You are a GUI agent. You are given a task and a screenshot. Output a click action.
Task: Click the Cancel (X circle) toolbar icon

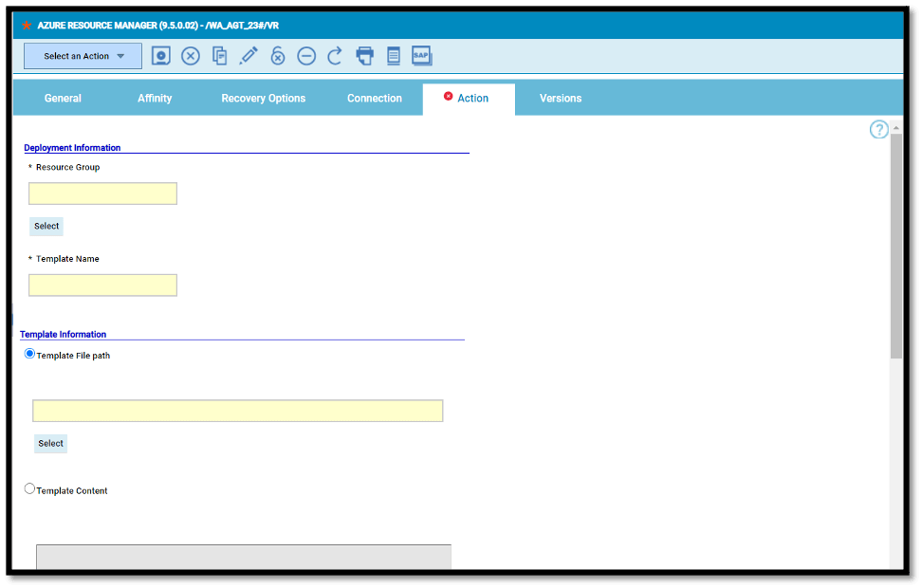(x=190, y=55)
